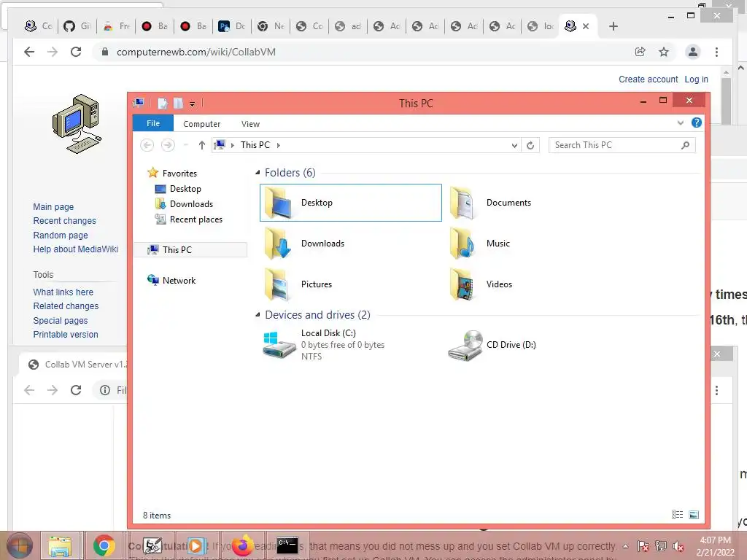Click the Action Center flag tray icon
This screenshot has width=747, height=560.
pos(643,546)
